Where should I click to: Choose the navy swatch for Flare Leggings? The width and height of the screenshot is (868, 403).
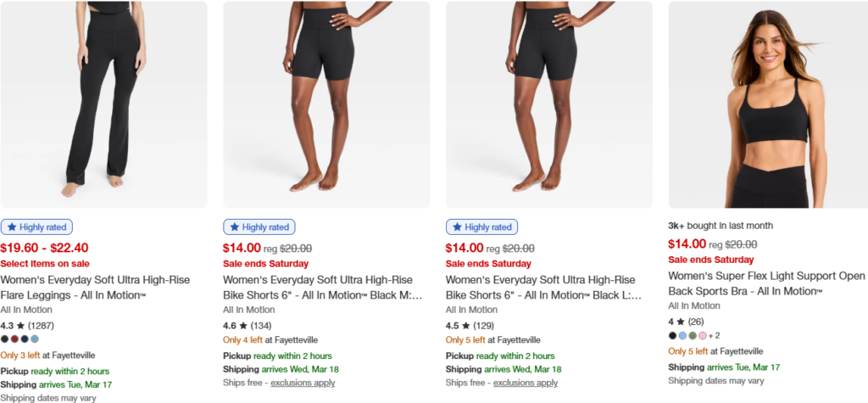coord(25,339)
